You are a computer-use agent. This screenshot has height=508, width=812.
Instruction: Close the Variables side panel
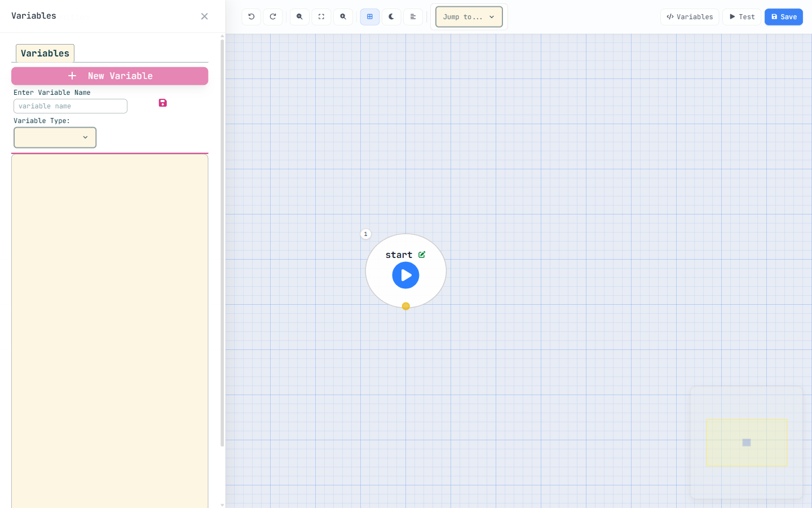pos(205,16)
